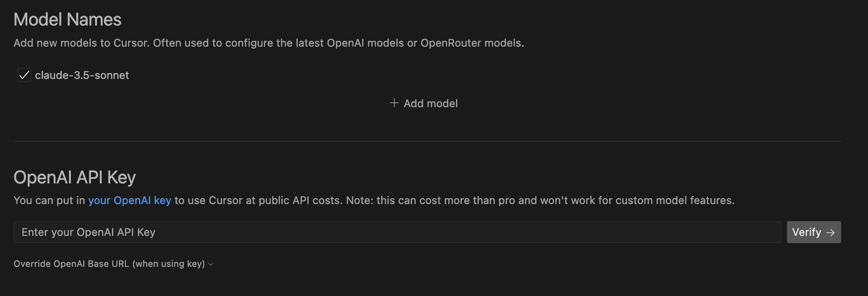Expand the Override OpenAI Base URL option
868x296 pixels.
[x=109, y=264]
